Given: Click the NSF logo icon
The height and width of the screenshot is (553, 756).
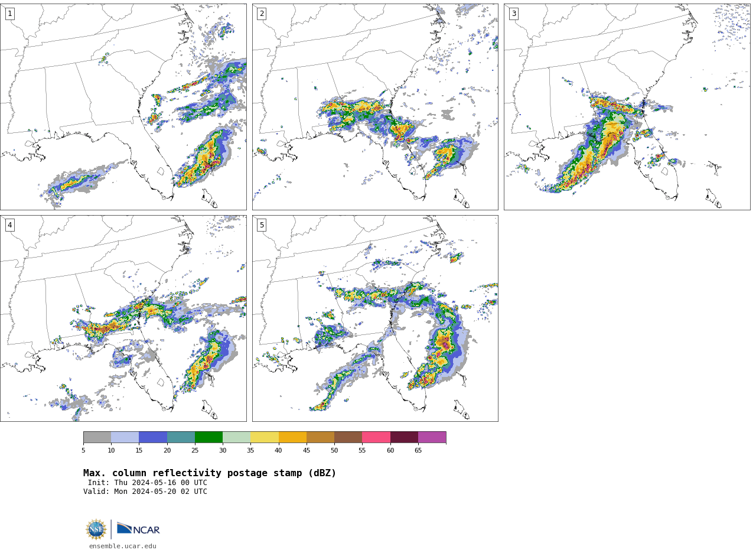Looking at the screenshot, I should coord(96,529).
